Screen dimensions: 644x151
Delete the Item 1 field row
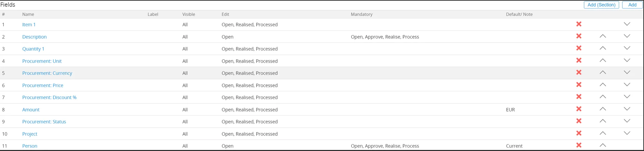[579, 24]
